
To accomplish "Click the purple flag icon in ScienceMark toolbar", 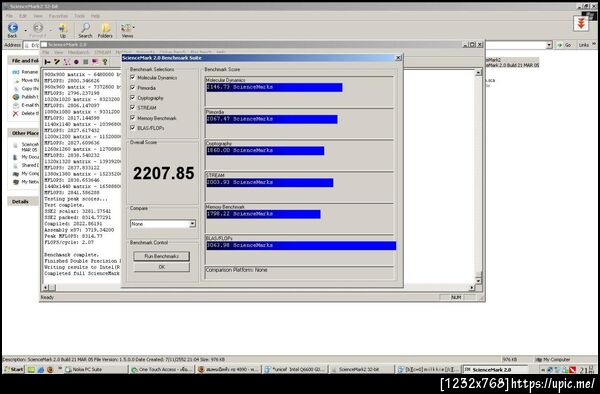I will point(95,62).
